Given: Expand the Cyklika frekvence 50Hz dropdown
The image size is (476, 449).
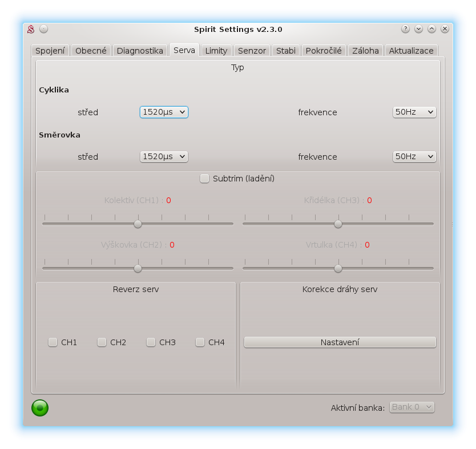Looking at the screenshot, I should pyautogui.click(x=414, y=112).
